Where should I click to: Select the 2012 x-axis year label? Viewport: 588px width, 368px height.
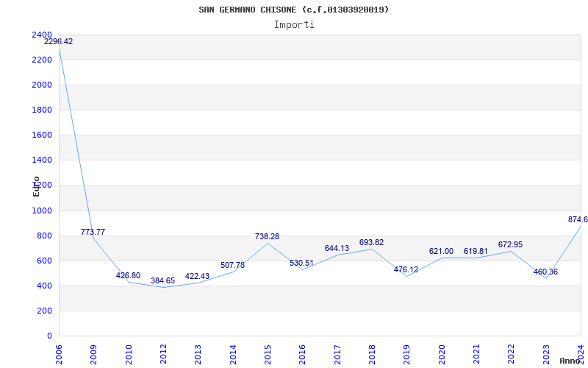163,354
